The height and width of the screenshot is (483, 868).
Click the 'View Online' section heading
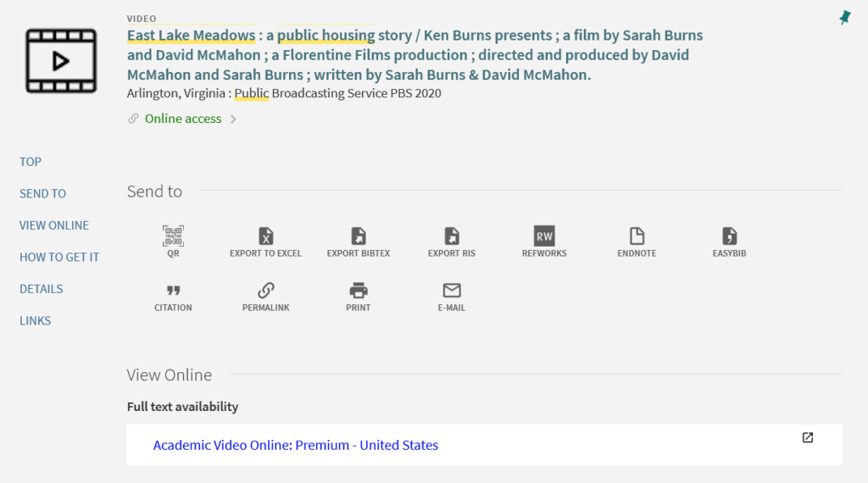click(x=170, y=375)
